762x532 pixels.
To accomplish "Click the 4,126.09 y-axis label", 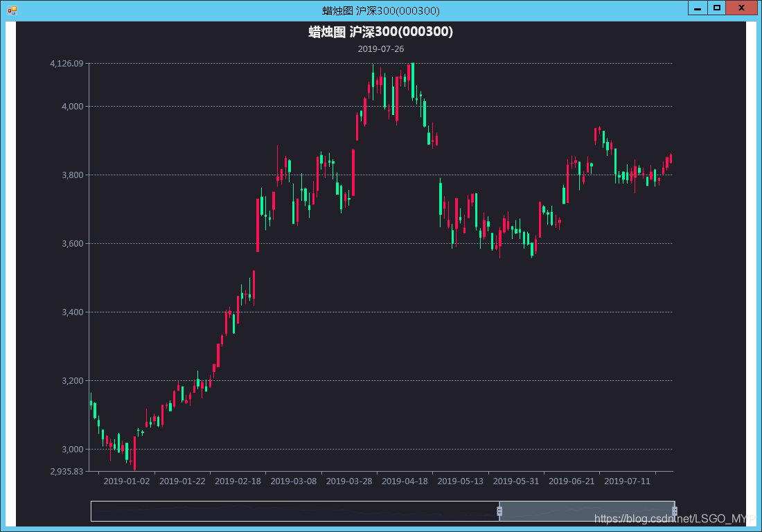I will (67, 64).
